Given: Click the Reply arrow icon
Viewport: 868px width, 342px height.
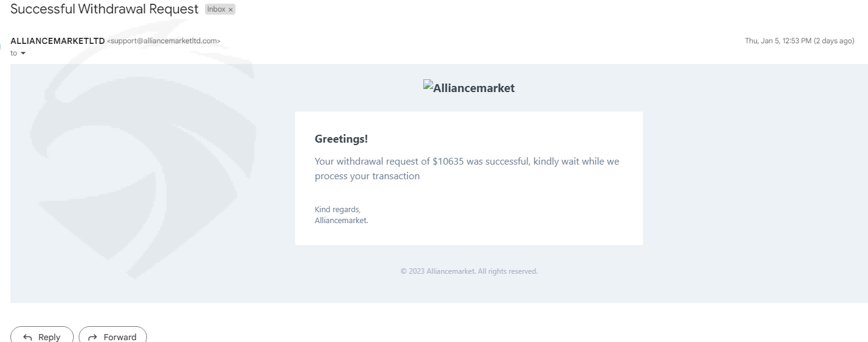Looking at the screenshot, I should pos(27,337).
